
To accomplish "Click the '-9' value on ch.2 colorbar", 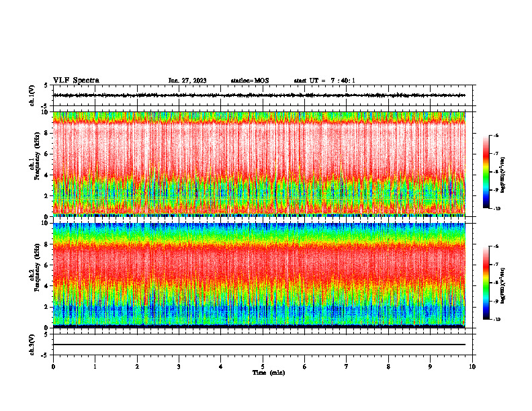I will [x=496, y=301].
